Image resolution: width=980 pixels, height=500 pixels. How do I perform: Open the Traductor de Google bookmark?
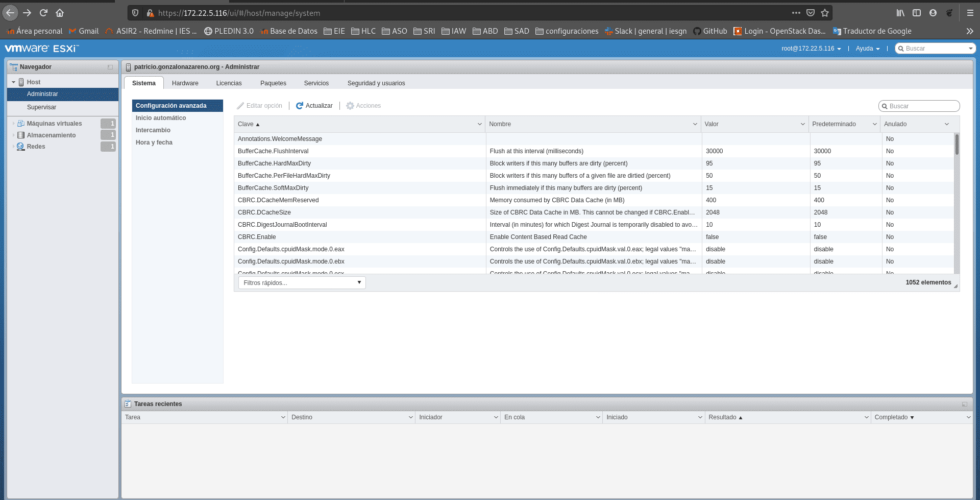[x=872, y=31]
